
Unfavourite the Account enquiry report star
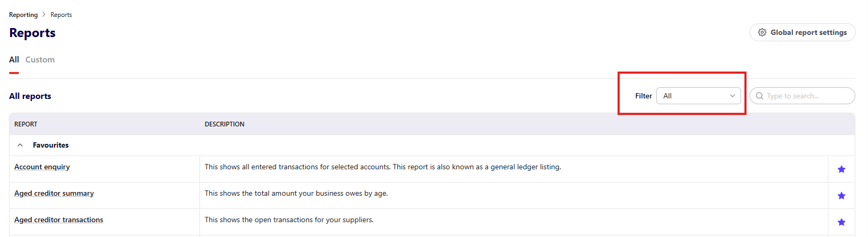pyautogui.click(x=841, y=169)
